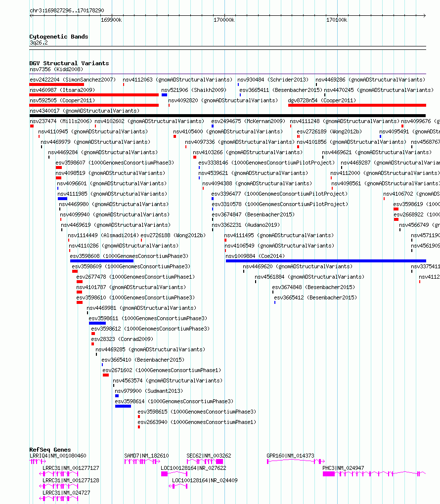Click nsv4111985 gnomAD variant label
The width and height of the screenshot is (440, 504).
[x=112, y=194]
